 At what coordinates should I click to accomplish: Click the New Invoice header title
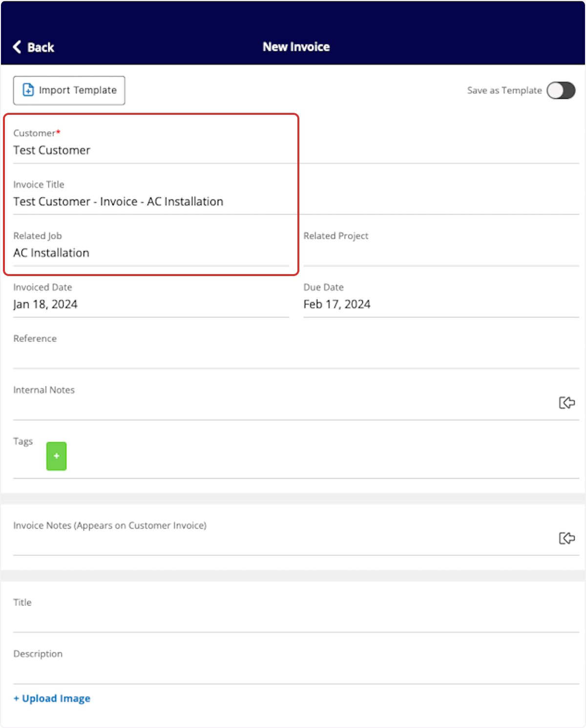(296, 47)
